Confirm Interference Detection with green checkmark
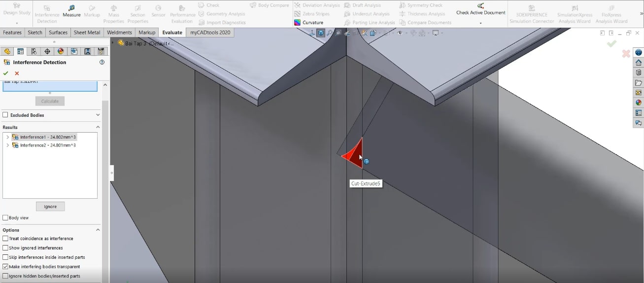This screenshot has height=283, width=644. click(6, 73)
